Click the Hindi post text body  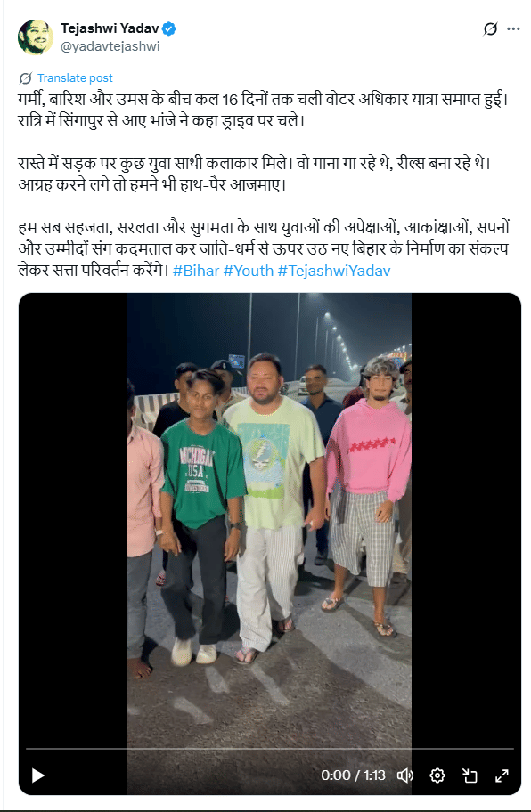point(265,185)
